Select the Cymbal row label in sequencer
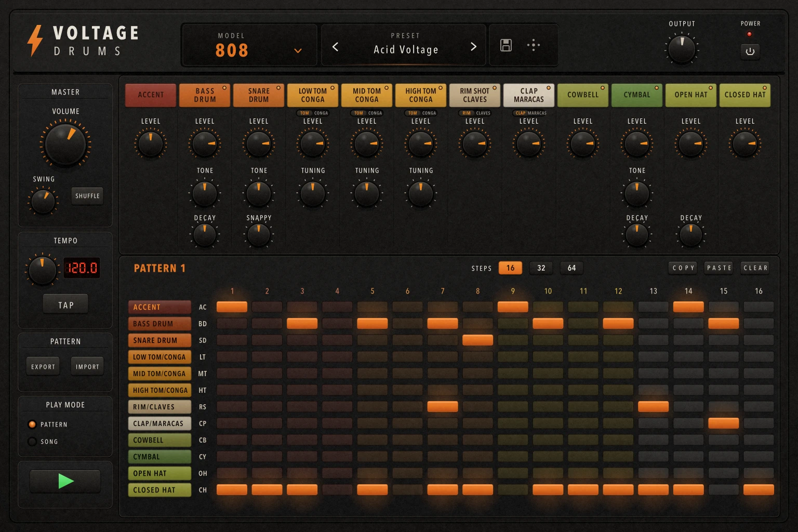The width and height of the screenshot is (798, 532). (x=159, y=457)
